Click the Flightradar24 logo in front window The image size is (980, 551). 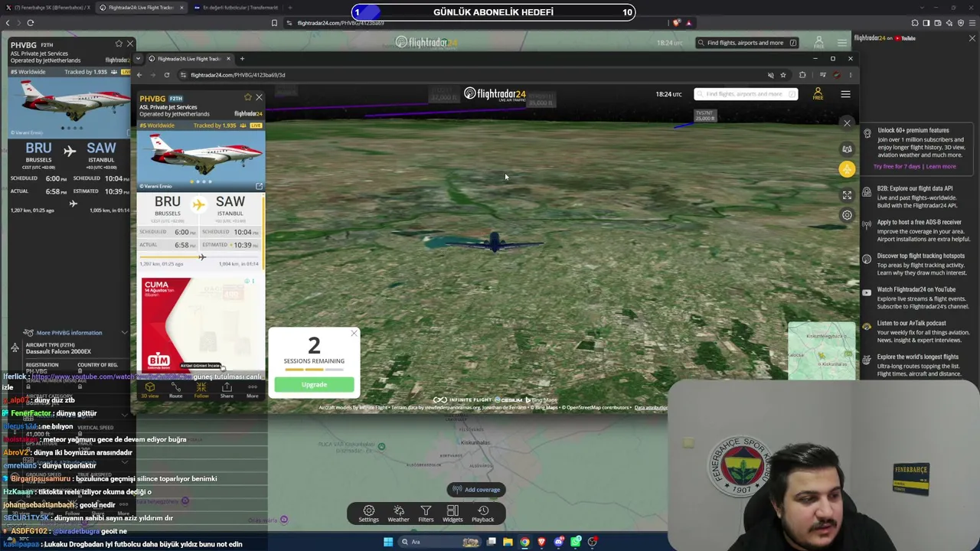click(495, 94)
